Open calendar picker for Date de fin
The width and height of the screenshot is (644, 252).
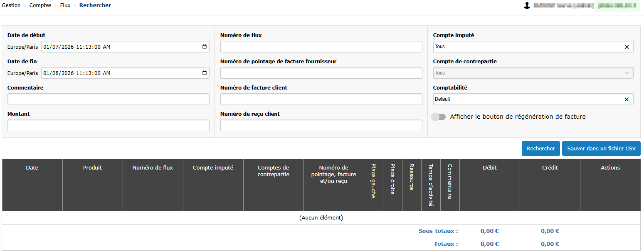click(x=204, y=73)
